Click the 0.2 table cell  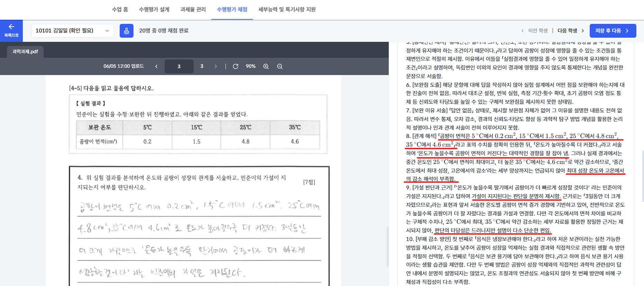coord(147,141)
